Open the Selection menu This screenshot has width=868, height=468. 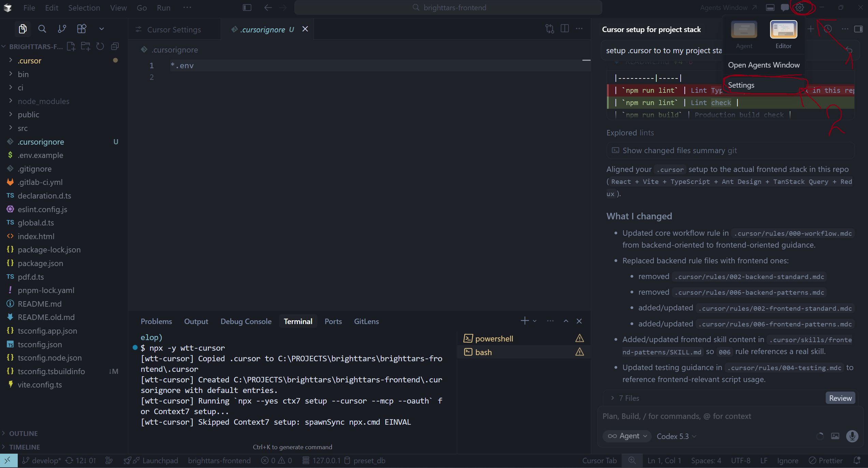84,8
